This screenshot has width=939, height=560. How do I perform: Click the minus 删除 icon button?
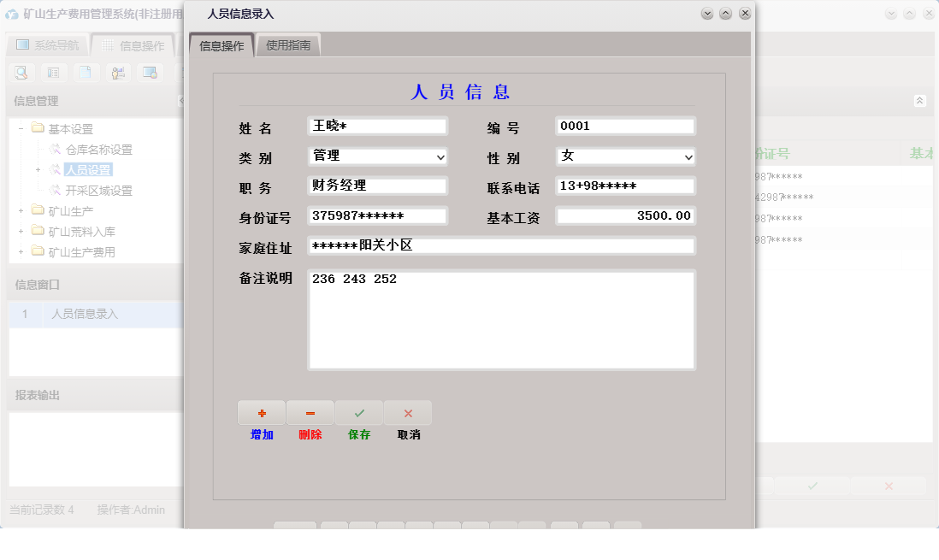point(310,412)
